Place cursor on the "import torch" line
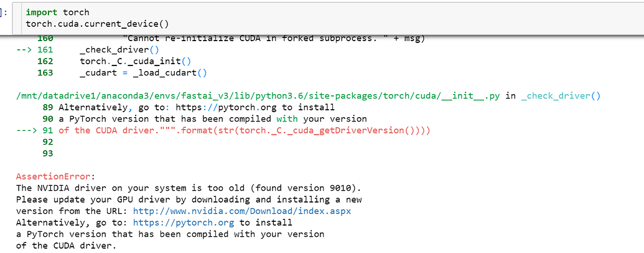644x253 pixels. (x=57, y=12)
